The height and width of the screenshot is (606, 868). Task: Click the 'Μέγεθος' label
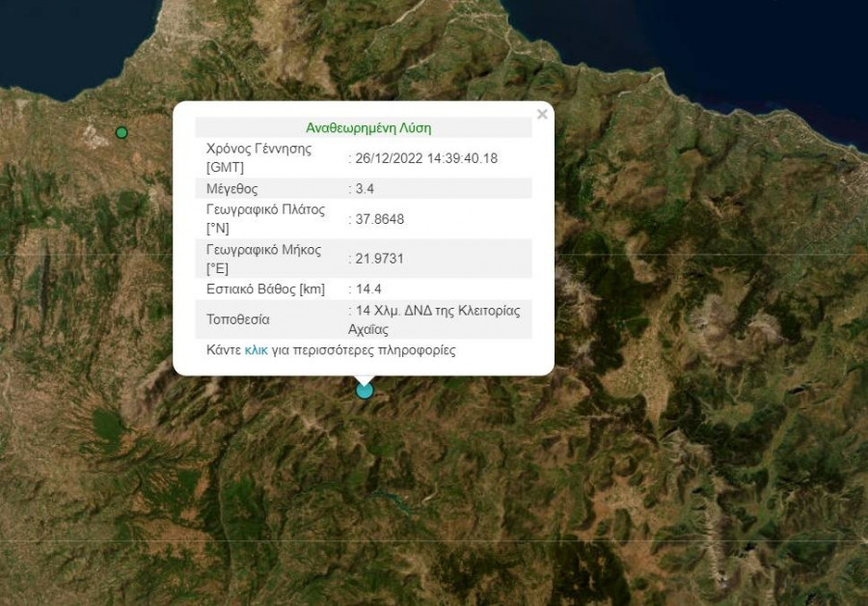[232, 189]
